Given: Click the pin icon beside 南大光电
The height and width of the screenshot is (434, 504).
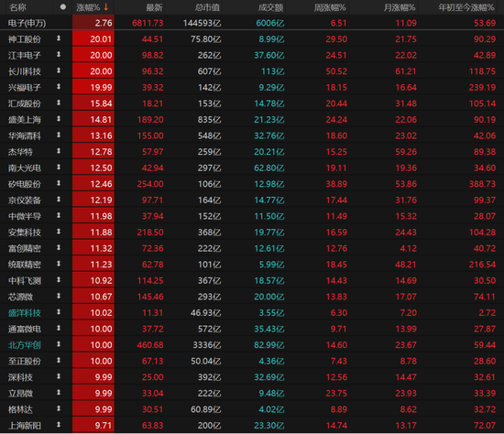Looking at the screenshot, I should (59, 167).
